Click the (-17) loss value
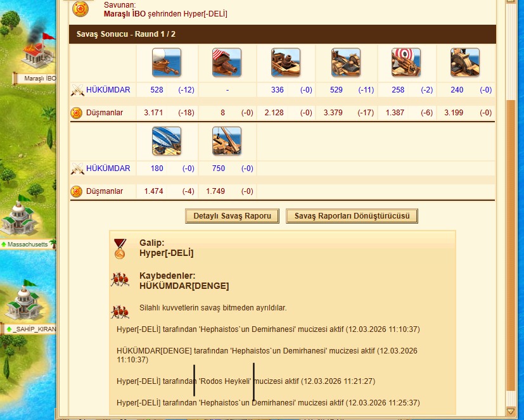Viewport: 524px width, 420px height. (x=366, y=113)
